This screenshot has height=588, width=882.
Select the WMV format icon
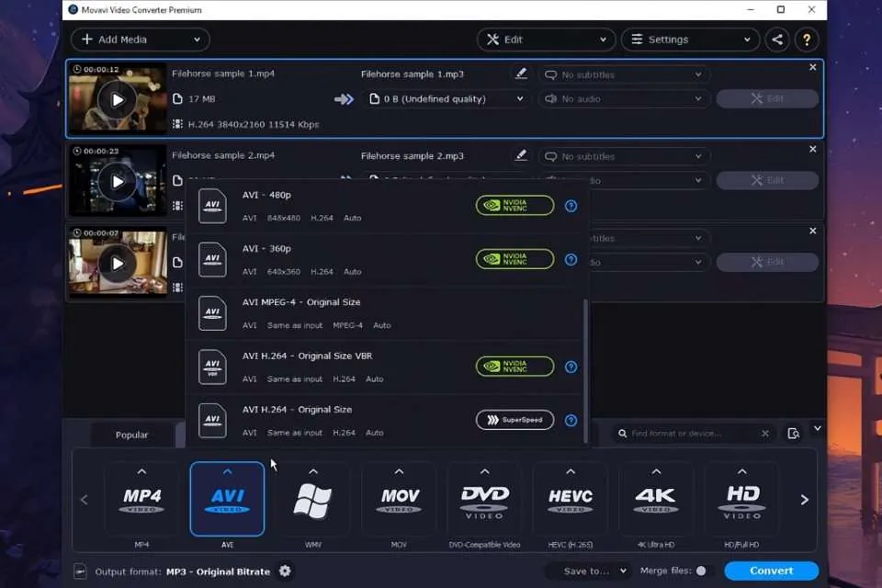pos(313,499)
